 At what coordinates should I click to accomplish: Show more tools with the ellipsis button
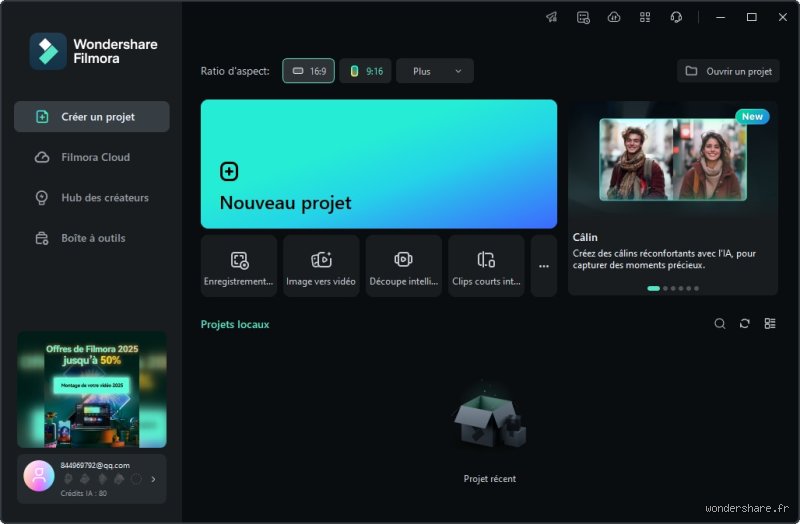click(x=544, y=266)
